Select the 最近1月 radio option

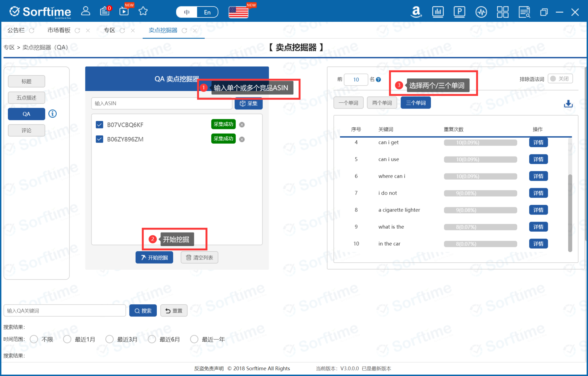tap(67, 339)
